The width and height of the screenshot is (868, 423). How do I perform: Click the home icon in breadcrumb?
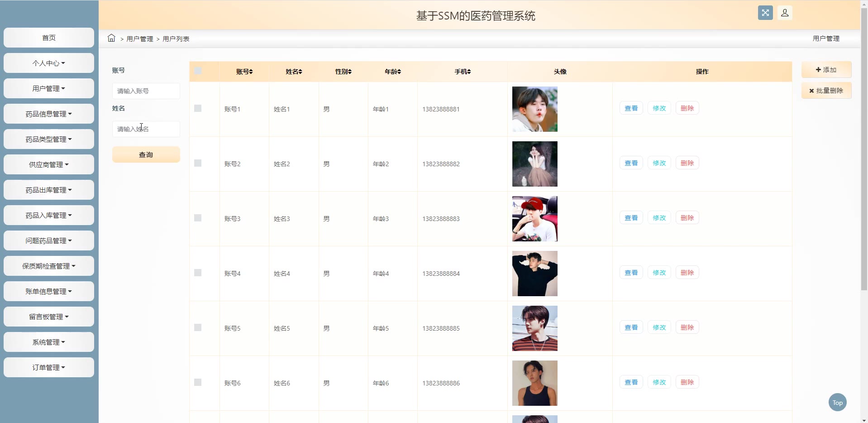[111, 38]
